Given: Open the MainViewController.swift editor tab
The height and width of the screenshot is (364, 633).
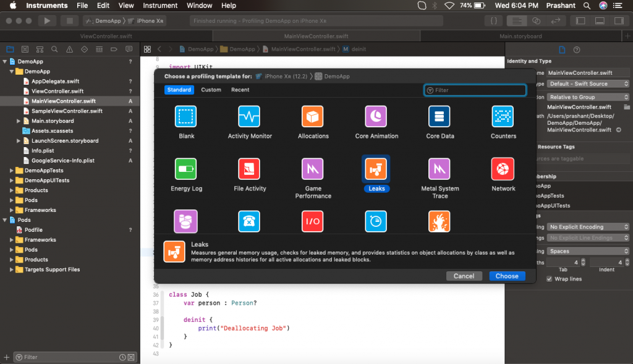Looking at the screenshot, I should pos(316,36).
